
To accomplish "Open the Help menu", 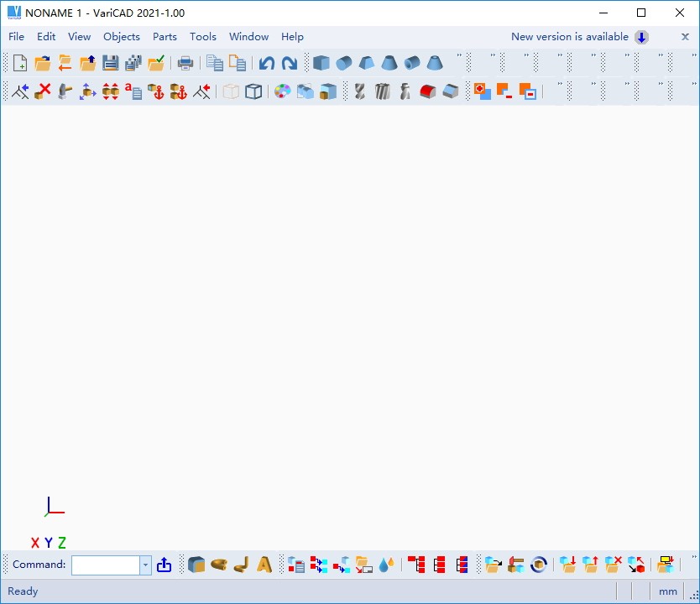I will pyautogui.click(x=292, y=37).
